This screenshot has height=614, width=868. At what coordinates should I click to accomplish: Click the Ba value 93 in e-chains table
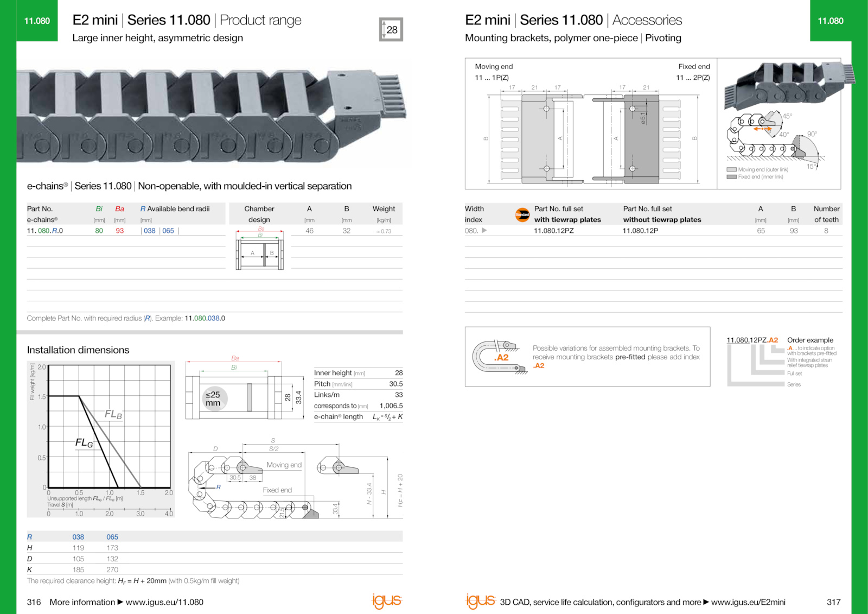(120, 231)
